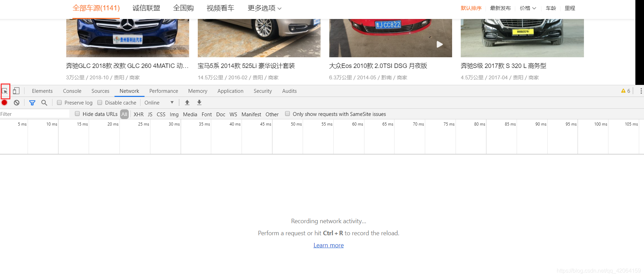Open listing title 奔驰S级 2017款 S 320 L 商务型

pos(504,66)
